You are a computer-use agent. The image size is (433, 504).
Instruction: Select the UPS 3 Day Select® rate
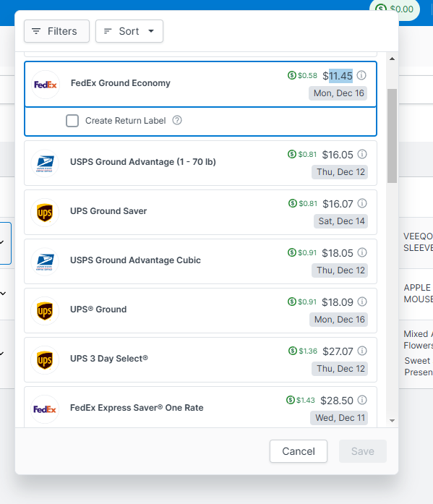tap(200, 359)
